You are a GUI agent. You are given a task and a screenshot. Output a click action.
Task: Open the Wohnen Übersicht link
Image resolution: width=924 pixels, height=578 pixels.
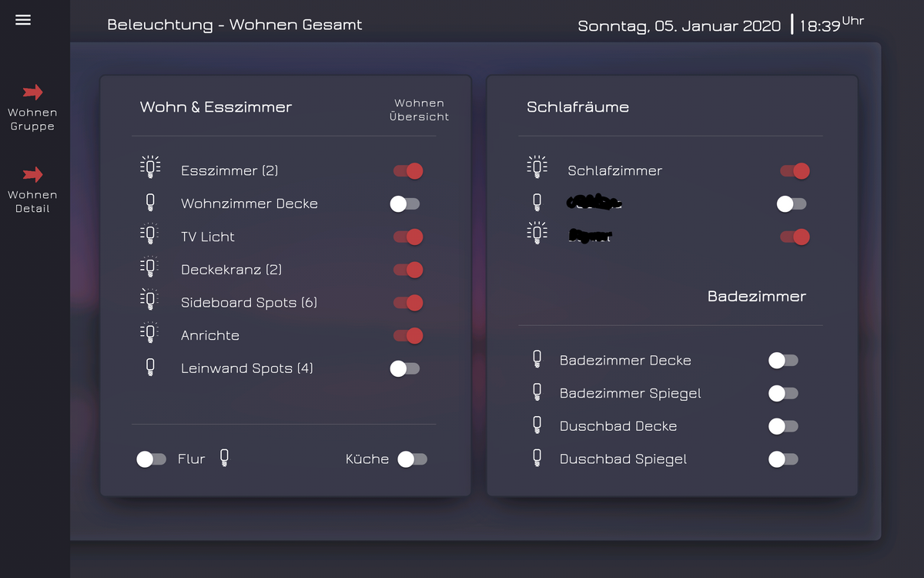[x=419, y=109]
